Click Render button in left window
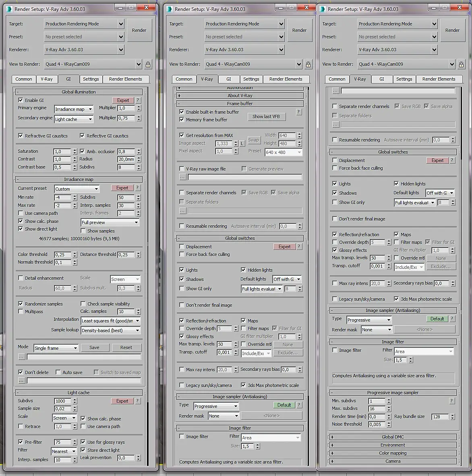 pyautogui.click(x=139, y=30)
